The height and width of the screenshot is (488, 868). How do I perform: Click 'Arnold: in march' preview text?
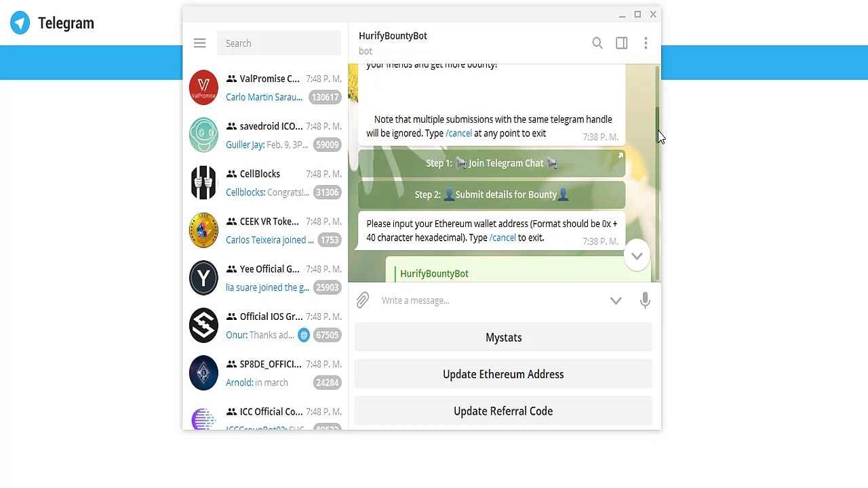click(x=257, y=382)
